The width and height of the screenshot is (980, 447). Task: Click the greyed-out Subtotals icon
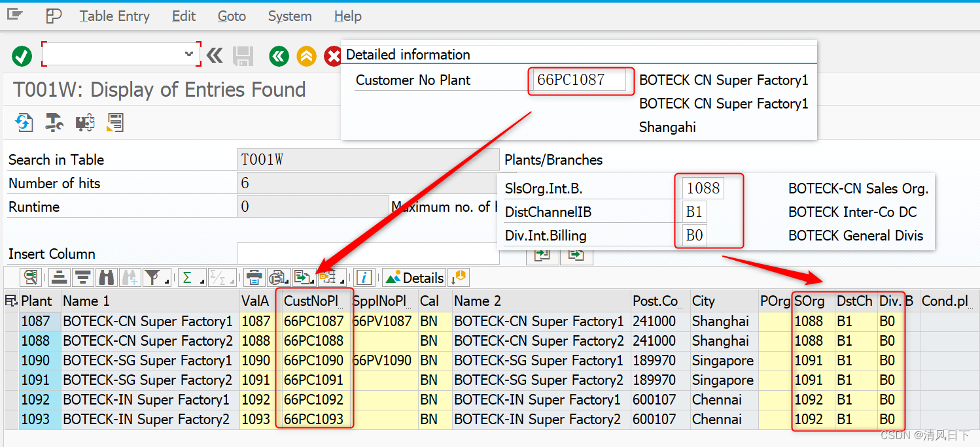click(222, 278)
